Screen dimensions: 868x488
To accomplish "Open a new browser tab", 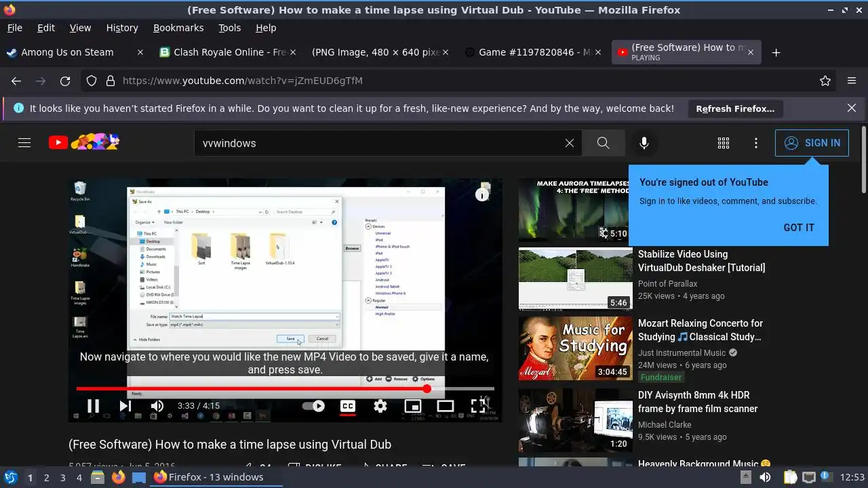I will [776, 52].
